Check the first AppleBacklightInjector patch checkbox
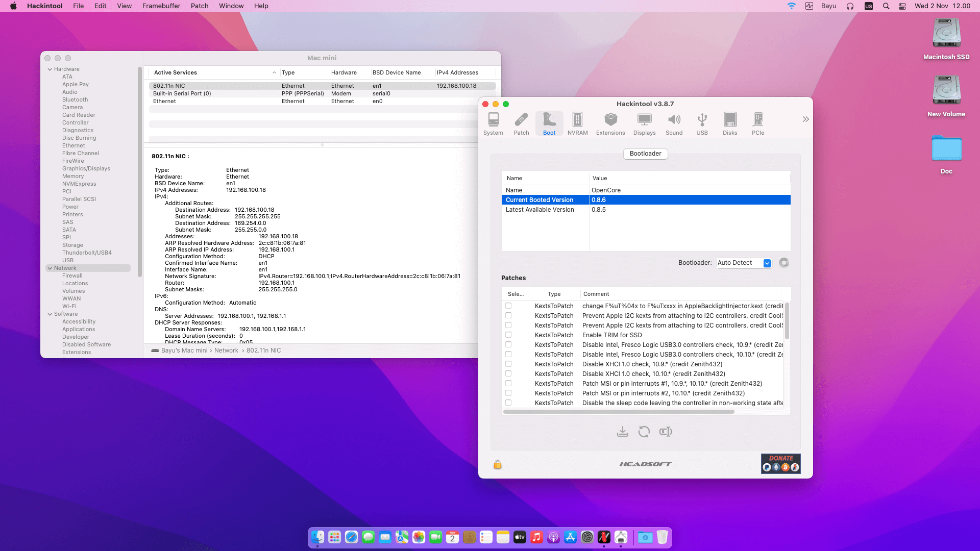Image resolution: width=980 pixels, height=551 pixels. [x=508, y=306]
